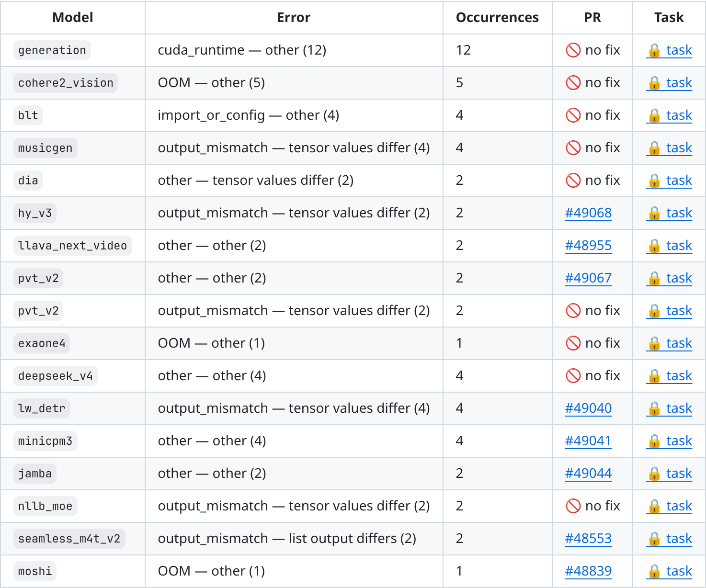
Task: Open PR #49040 for lw_detr
Action: point(588,408)
